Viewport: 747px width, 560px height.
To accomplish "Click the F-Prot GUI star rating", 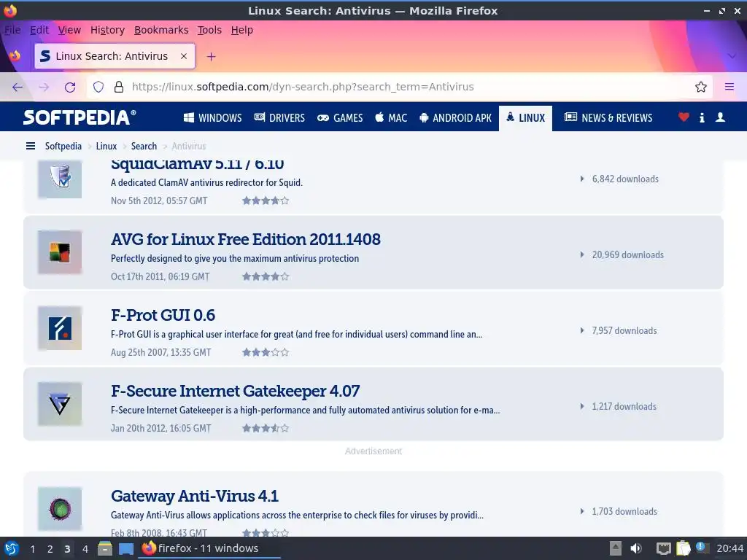I will [x=266, y=352].
